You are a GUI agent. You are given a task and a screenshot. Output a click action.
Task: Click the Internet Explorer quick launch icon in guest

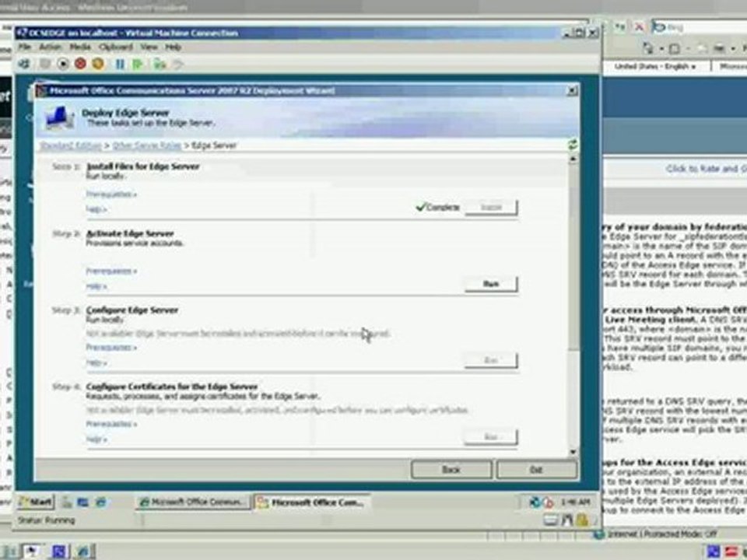(100, 502)
